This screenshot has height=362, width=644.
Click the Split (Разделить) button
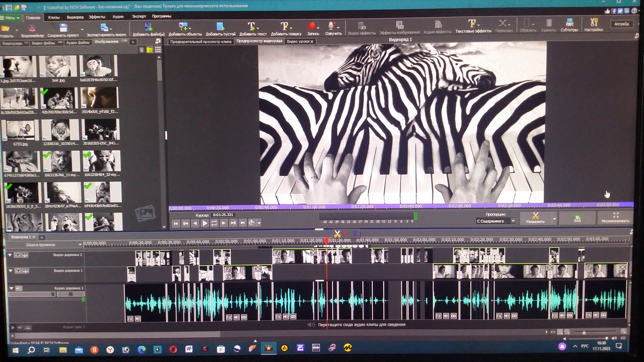pos(536,218)
